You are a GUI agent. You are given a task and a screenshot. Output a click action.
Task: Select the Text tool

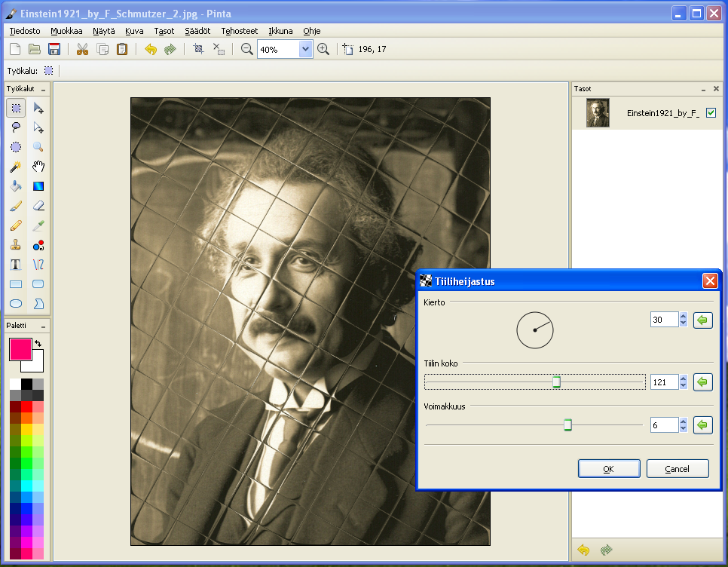(x=16, y=264)
